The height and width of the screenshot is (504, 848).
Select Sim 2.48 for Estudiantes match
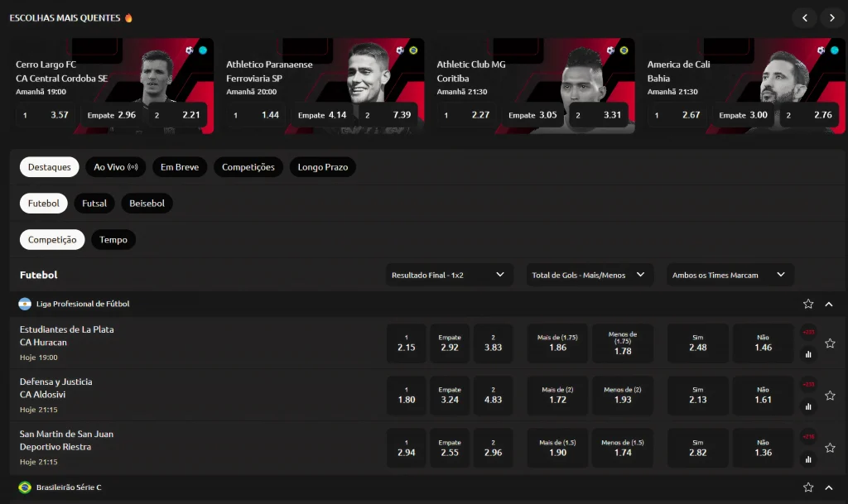click(x=697, y=343)
